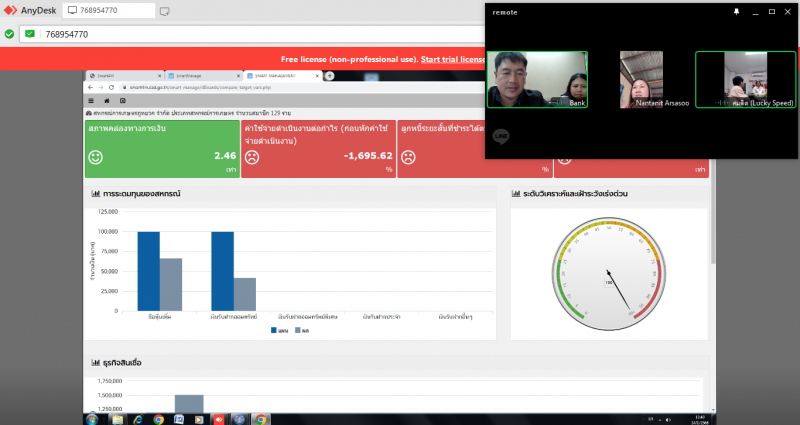The width and height of the screenshot is (800, 425).
Task: Open a new AnyDesk session tab icon
Action: point(164,11)
